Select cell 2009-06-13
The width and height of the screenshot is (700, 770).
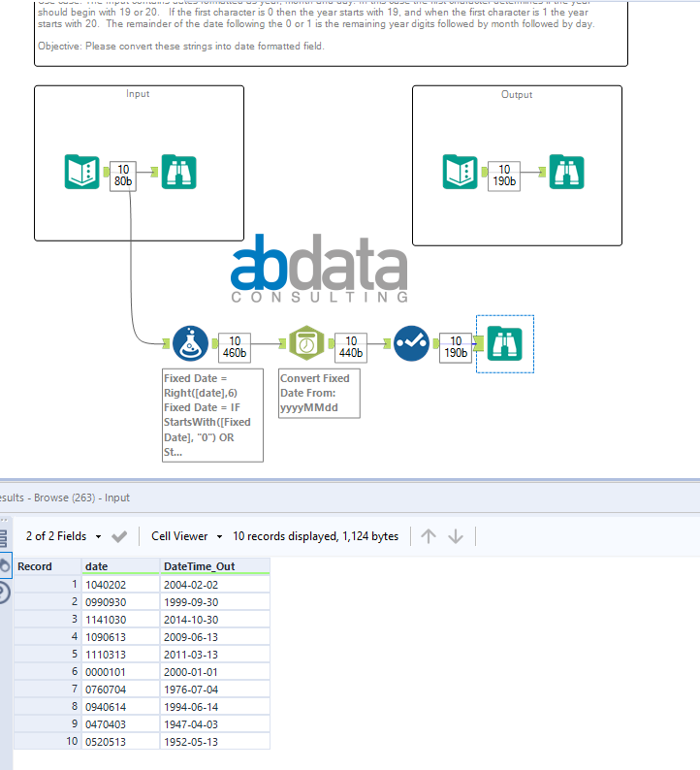pyautogui.click(x=215, y=637)
